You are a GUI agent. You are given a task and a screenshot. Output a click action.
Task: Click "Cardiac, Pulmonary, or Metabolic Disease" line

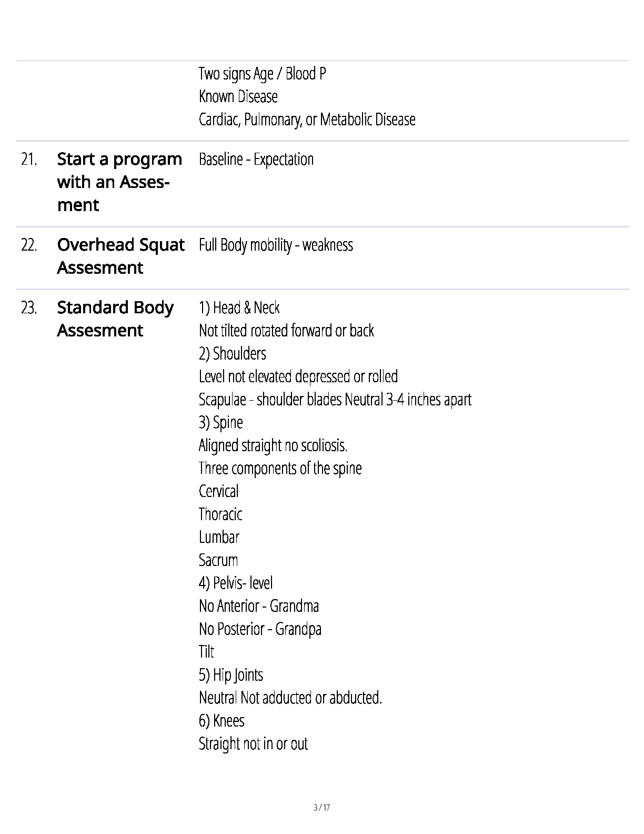tap(307, 120)
